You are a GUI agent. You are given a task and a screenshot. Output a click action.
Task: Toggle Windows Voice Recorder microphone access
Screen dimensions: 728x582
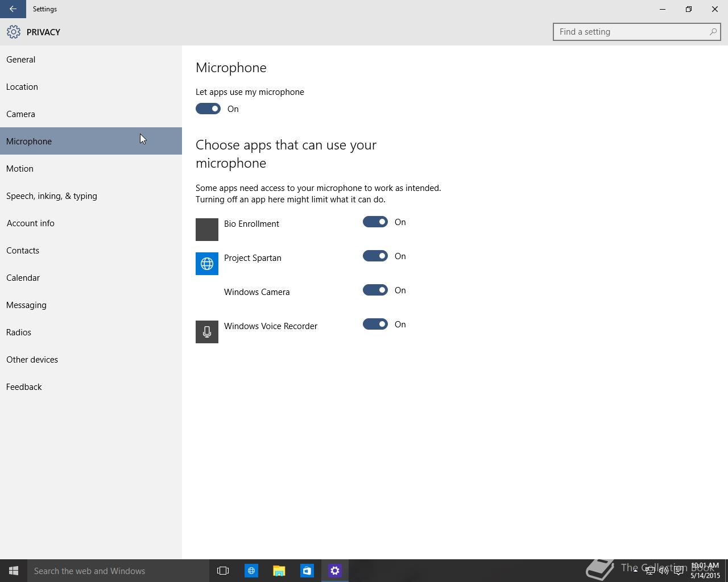click(375, 324)
